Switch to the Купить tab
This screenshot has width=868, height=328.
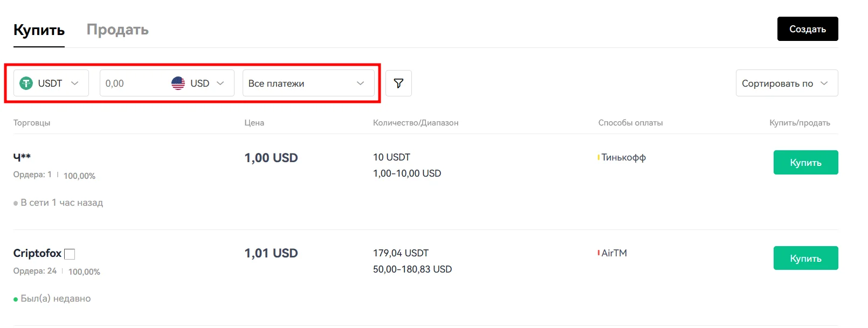[39, 30]
